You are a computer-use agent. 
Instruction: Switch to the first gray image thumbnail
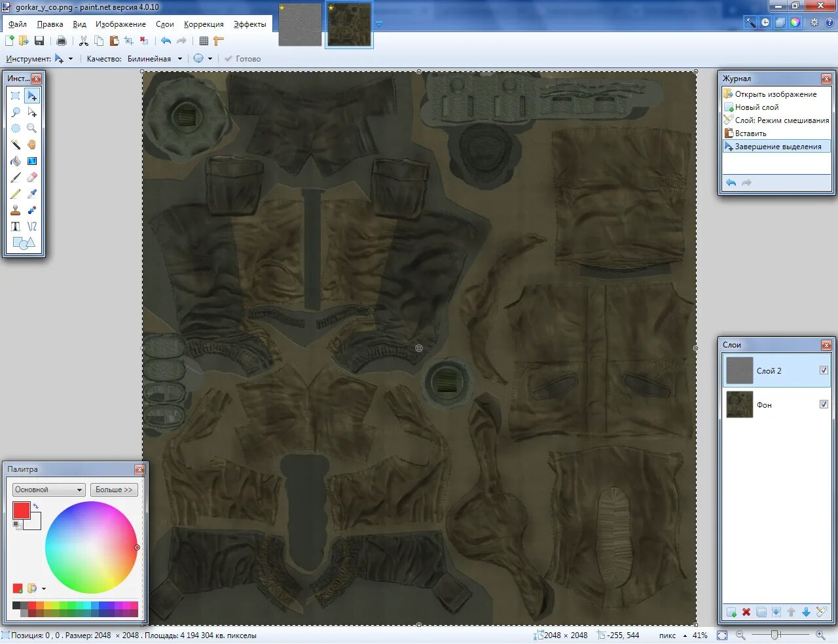(x=301, y=26)
